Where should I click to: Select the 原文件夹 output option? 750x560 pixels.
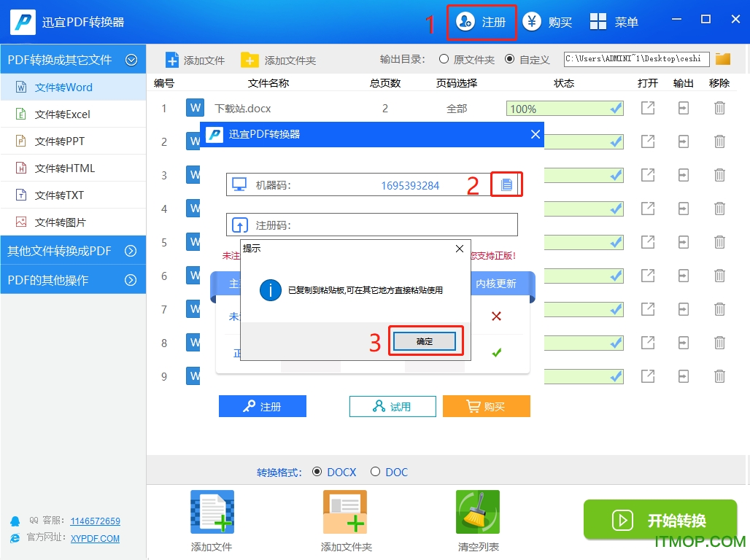[x=444, y=59]
